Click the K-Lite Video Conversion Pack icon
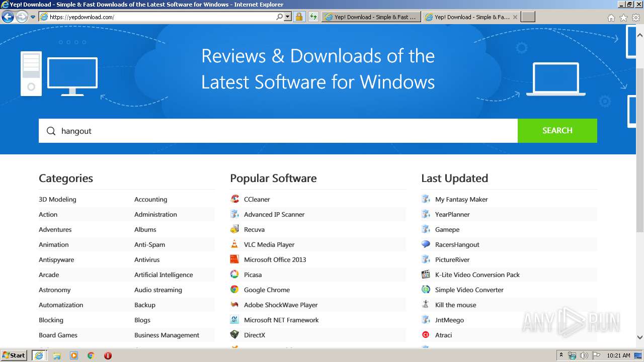The height and width of the screenshot is (362, 644). click(426, 275)
